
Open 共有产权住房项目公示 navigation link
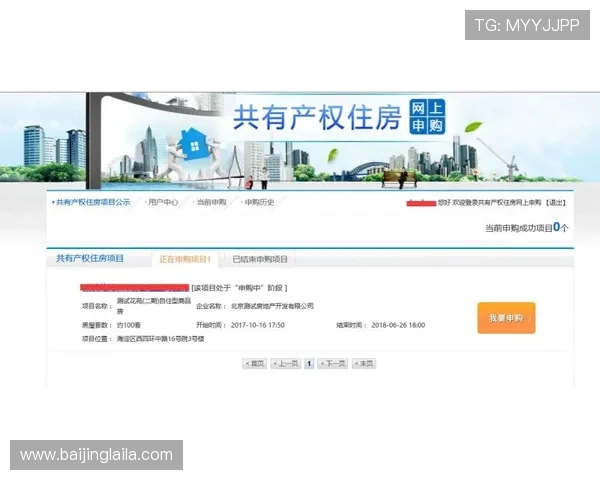[93, 202]
